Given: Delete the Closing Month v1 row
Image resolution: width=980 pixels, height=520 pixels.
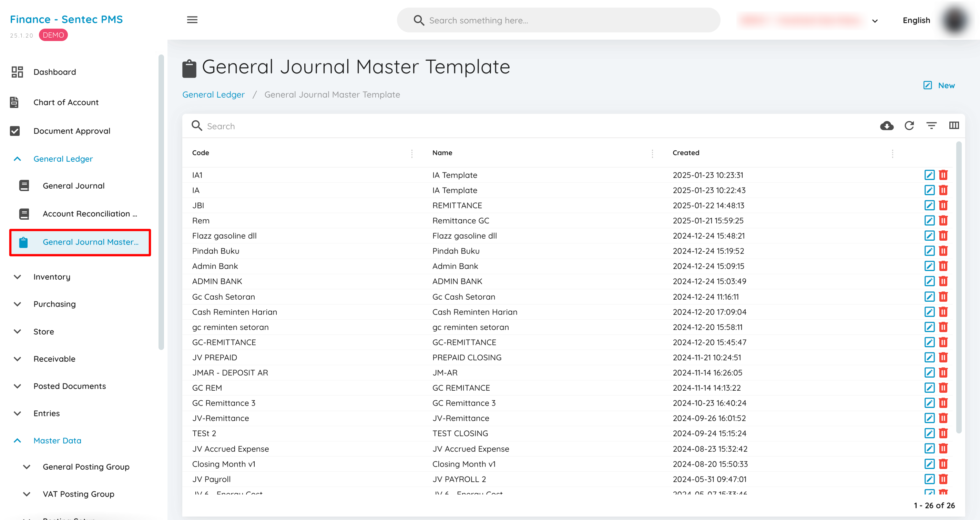Looking at the screenshot, I should pos(943,464).
